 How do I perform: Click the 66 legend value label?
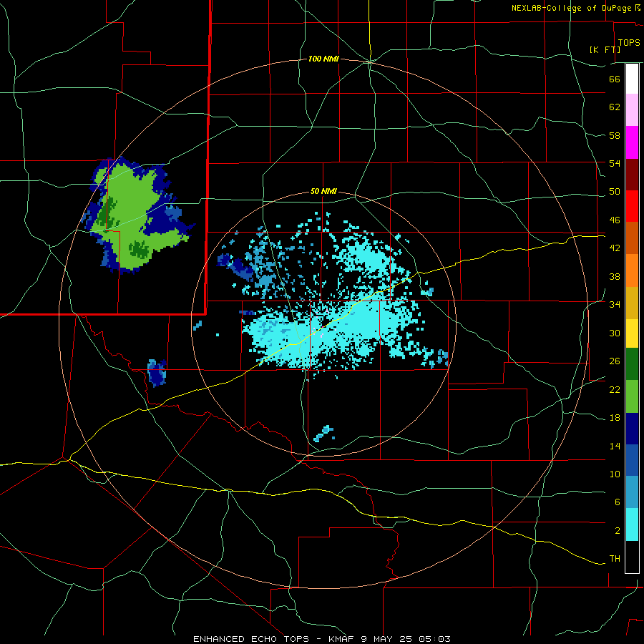click(615, 79)
